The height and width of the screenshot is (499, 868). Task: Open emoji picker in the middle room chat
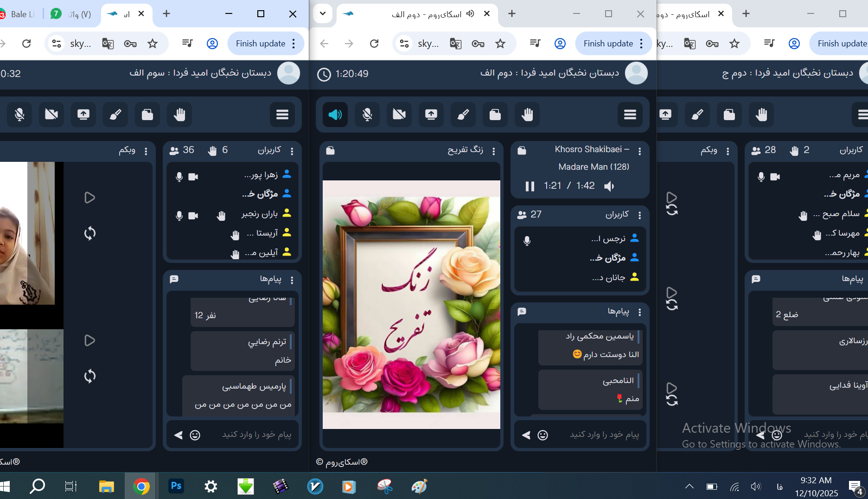pos(542,435)
